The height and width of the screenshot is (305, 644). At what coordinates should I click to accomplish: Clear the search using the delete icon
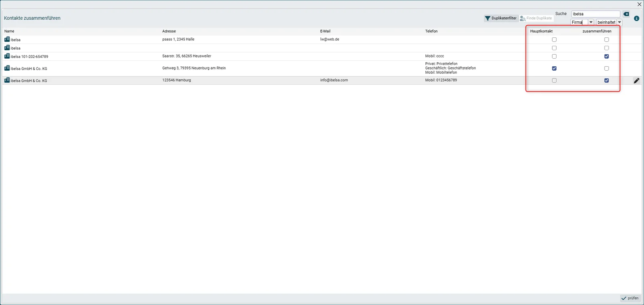pyautogui.click(x=626, y=14)
